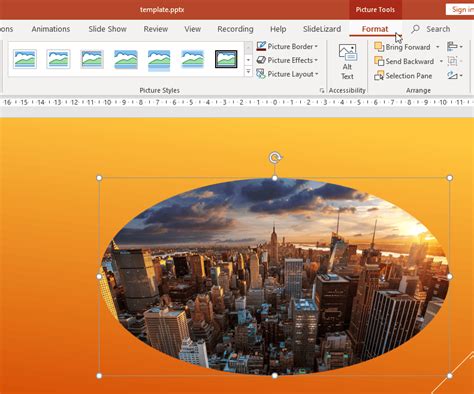
Task: Move picture styles gallery up one row
Action: pyautogui.click(x=248, y=48)
